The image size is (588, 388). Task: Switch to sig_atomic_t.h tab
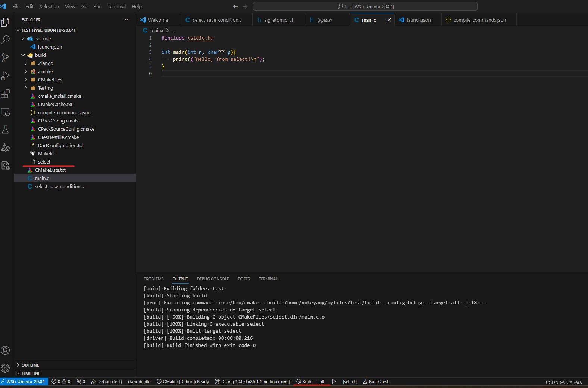[279, 20]
